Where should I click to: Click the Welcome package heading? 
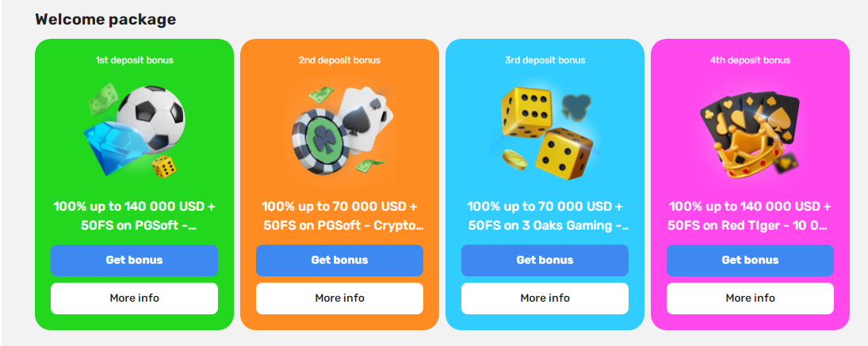pos(105,19)
